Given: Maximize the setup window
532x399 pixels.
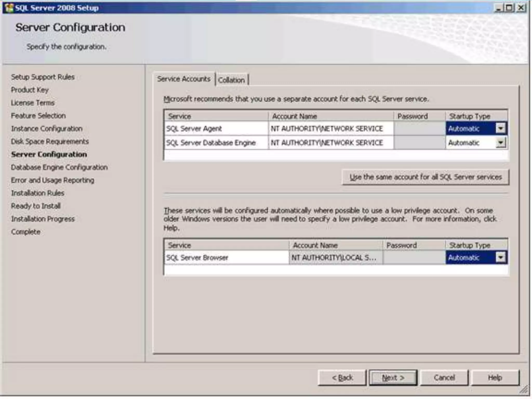Looking at the screenshot, I should (x=509, y=8).
